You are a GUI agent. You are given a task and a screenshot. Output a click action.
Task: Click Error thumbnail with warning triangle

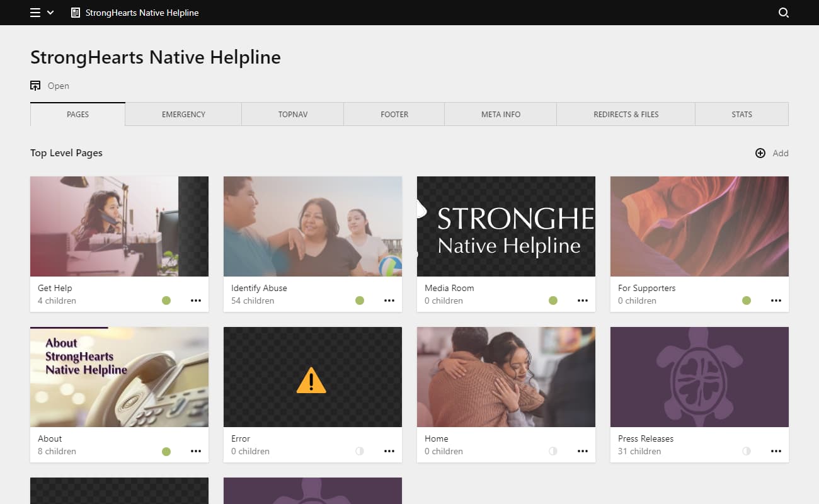click(x=312, y=377)
